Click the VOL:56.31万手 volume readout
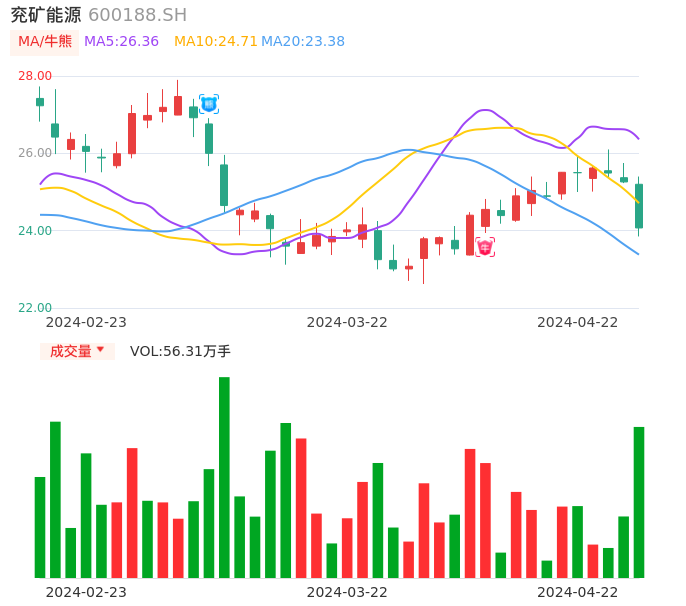 pos(180,351)
